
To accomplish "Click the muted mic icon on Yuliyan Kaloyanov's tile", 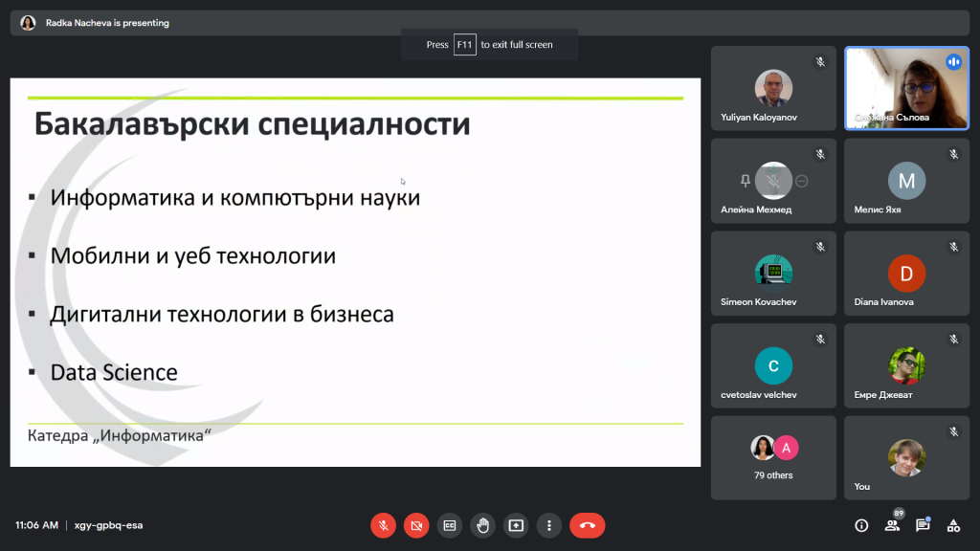I will pyautogui.click(x=820, y=62).
